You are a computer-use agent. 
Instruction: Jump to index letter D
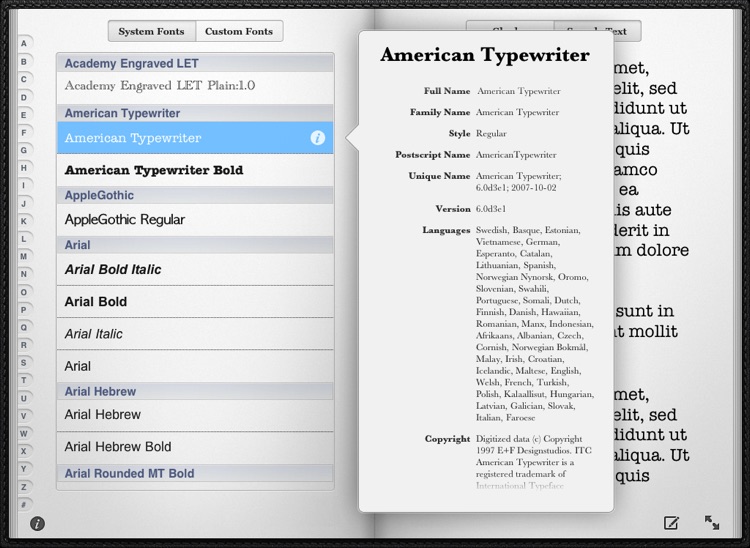click(x=24, y=98)
